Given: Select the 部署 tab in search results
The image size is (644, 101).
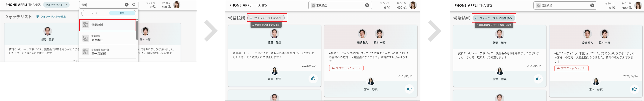Looking at the screenshot, I should point(122,13).
